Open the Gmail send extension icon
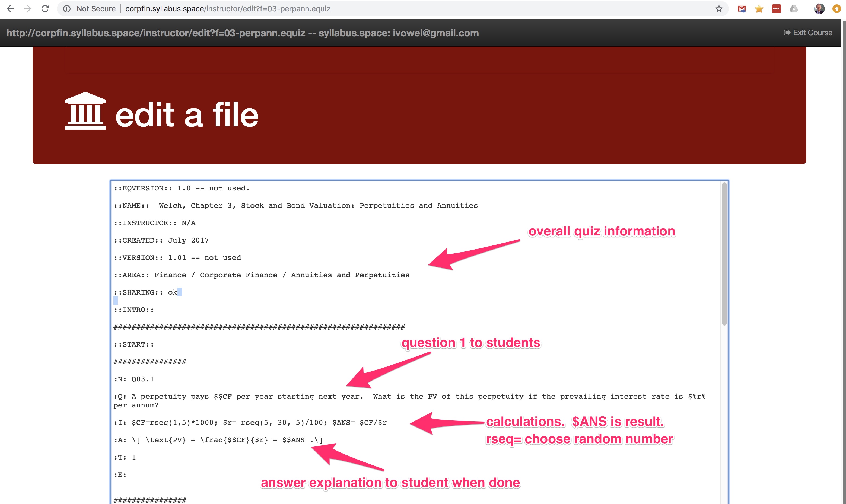The image size is (846, 504). click(x=742, y=9)
